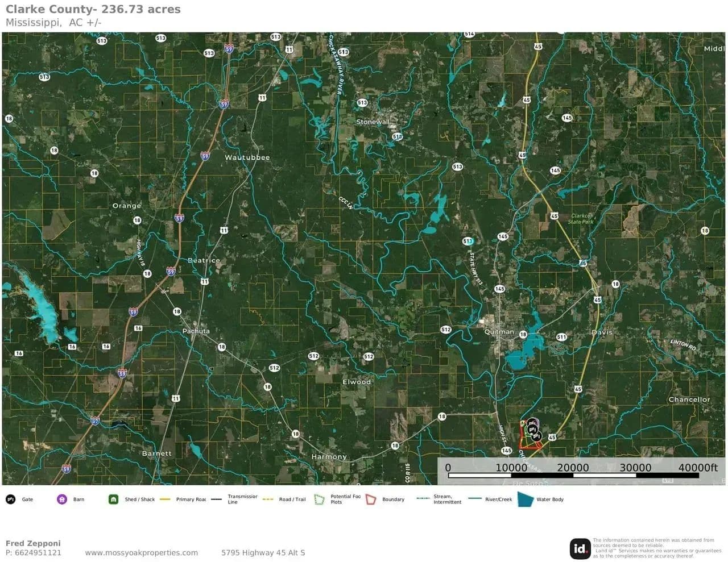Image resolution: width=728 pixels, height=562 pixels.
Task: Open the www.mossyoakproperties.com website link
Action: tap(142, 552)
